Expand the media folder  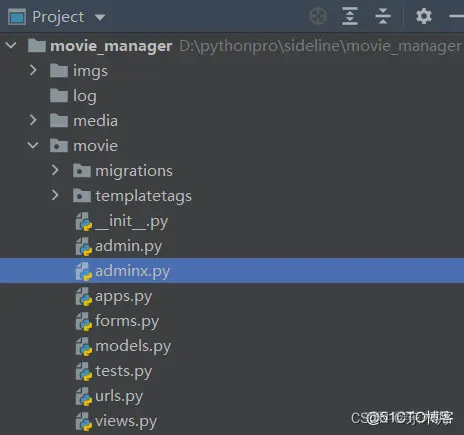[x=33, y=120]
